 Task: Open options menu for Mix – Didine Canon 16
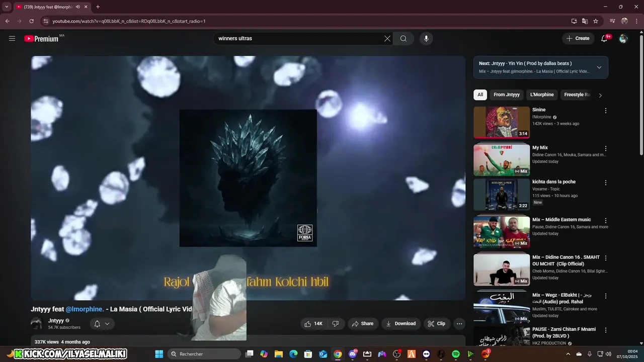tap(606, 258)
